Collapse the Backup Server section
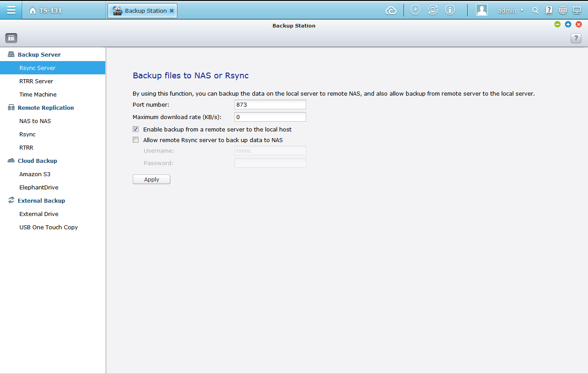 click(x=39, y=54)
